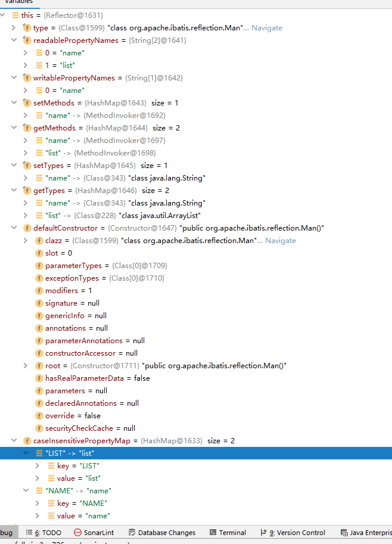Switch to the Variables tab

pos(19,2)
